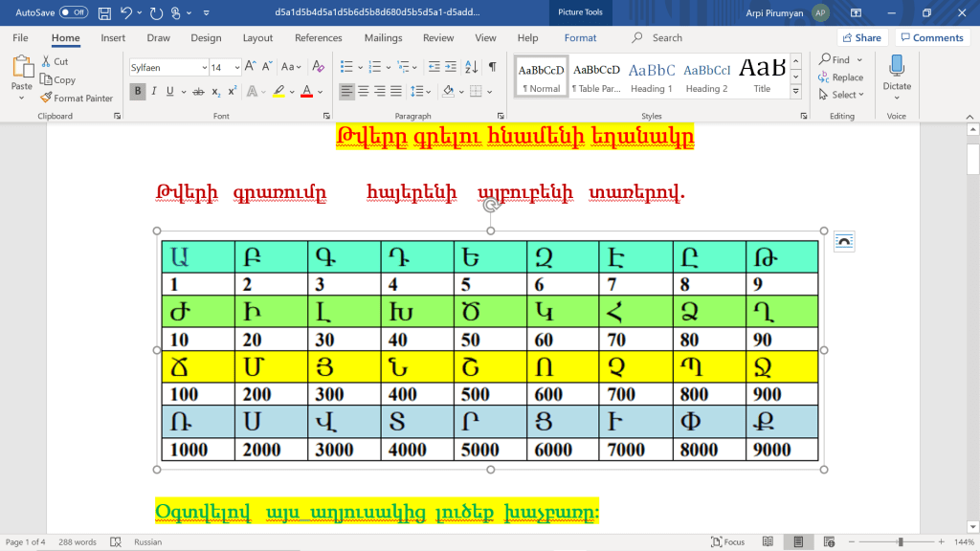Click the zoom slider in status bar
The image size is (980, 551).
[x=900, y=542]
